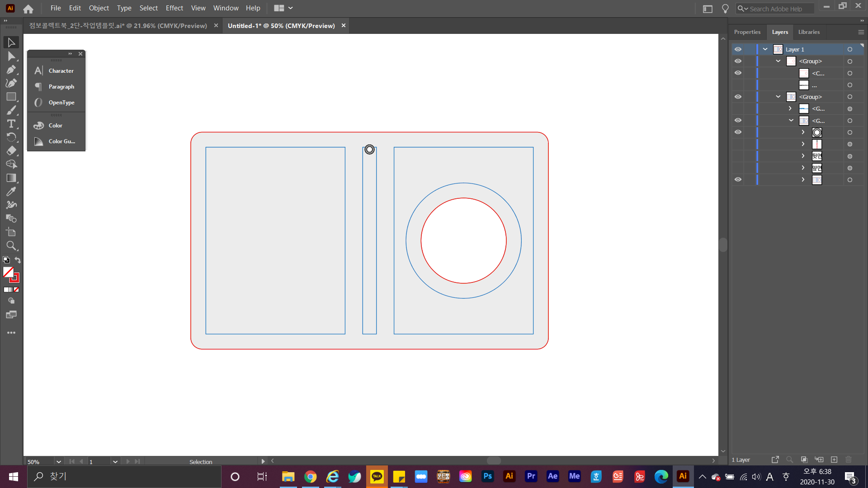Image resolution: width=868 pixels, height=488 pixels.
Task: Select the Zoom tool
Action: click(11, 246)
